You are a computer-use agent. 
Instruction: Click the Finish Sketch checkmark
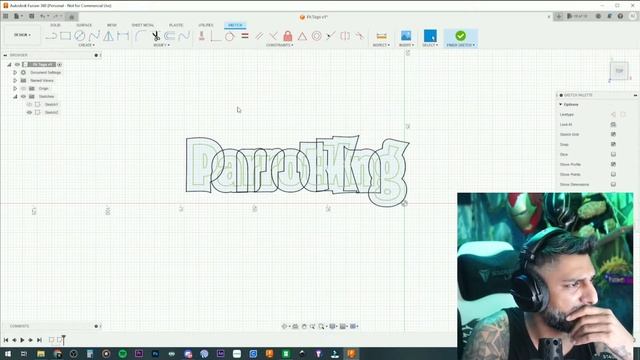point(460,36)
